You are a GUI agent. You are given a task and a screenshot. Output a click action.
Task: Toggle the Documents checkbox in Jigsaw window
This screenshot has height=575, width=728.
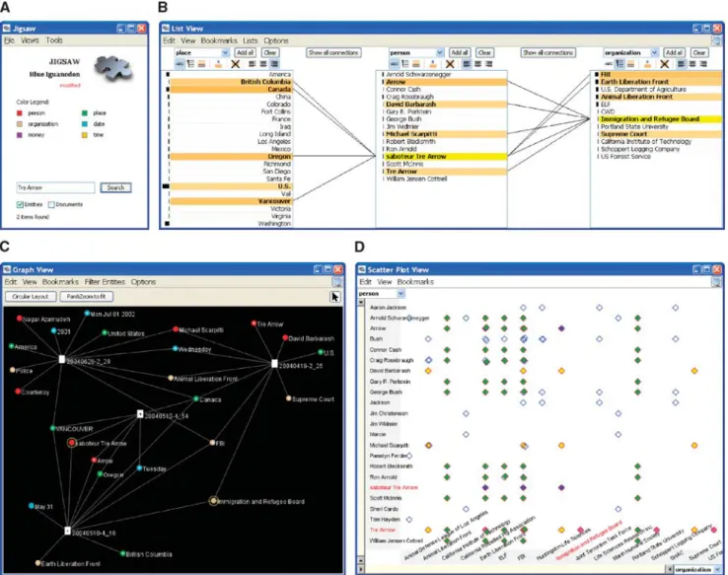51,205
